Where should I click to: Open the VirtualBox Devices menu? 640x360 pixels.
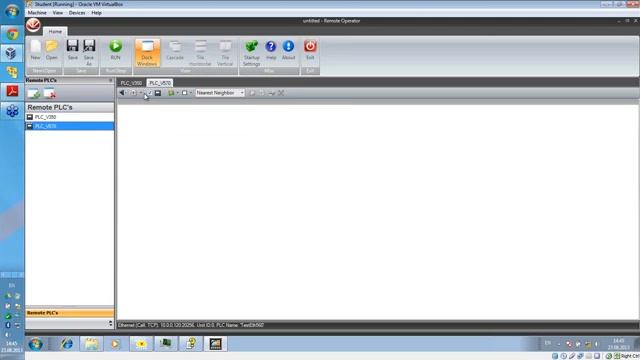pos(77,13)
